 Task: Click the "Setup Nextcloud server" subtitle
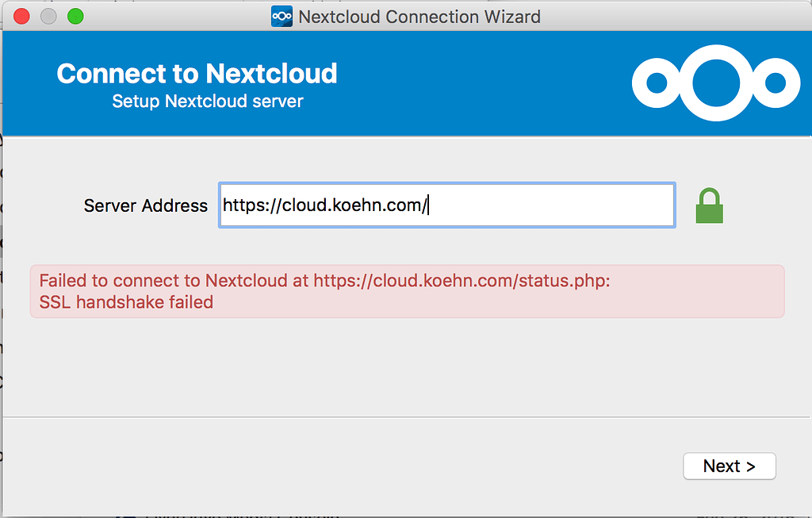pyautogui.click(x=208, y=102)
